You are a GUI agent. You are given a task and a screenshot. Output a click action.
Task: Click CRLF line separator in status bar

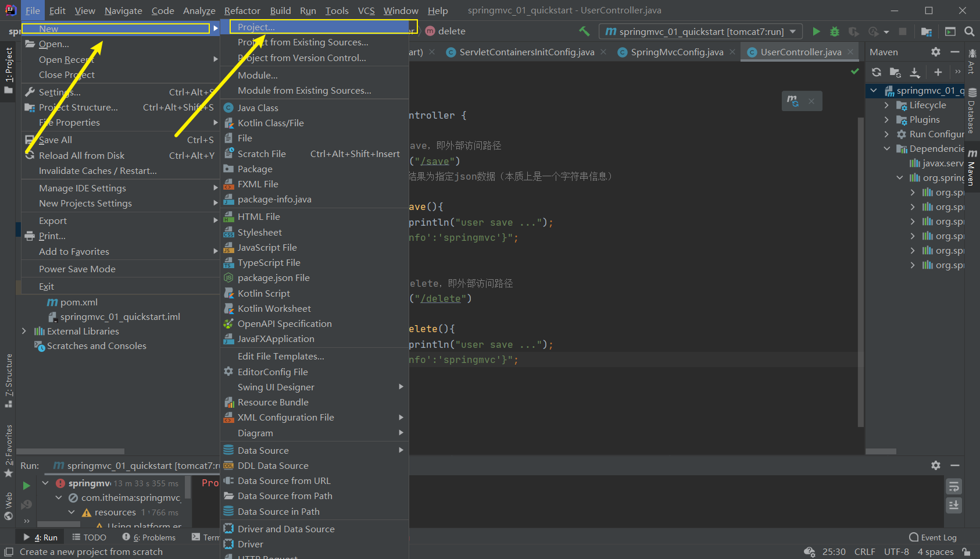[864, 551]
